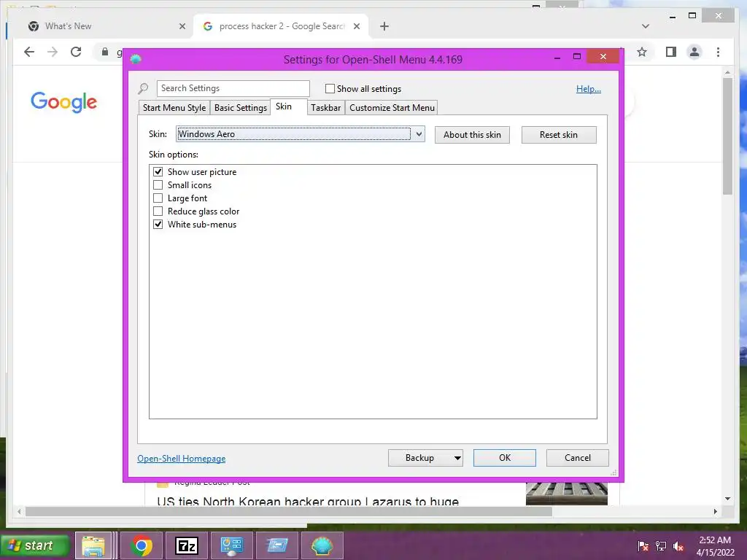Open Chrome three-dot menu
Image resolution: width=747 pixels, height=560 pixels.
click(718, 52)
